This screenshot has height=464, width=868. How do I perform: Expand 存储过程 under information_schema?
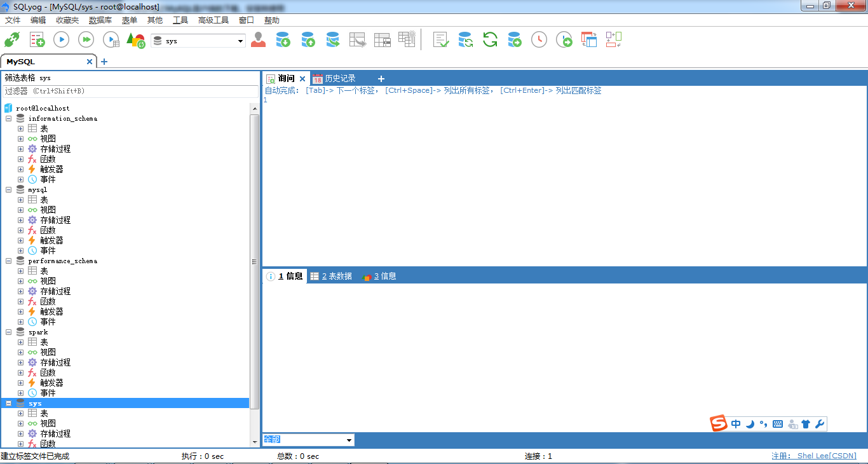[21, 149]
